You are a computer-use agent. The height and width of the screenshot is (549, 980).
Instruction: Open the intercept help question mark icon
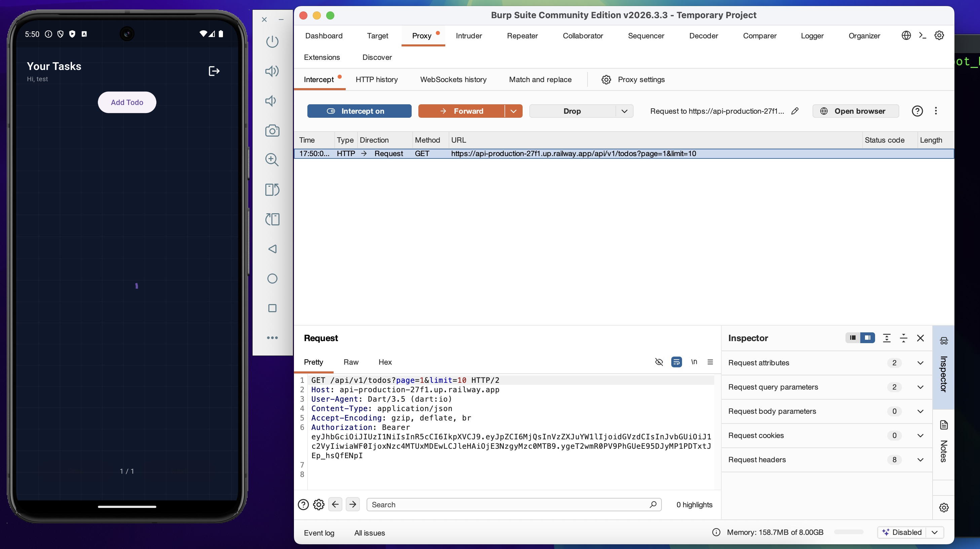917,111
